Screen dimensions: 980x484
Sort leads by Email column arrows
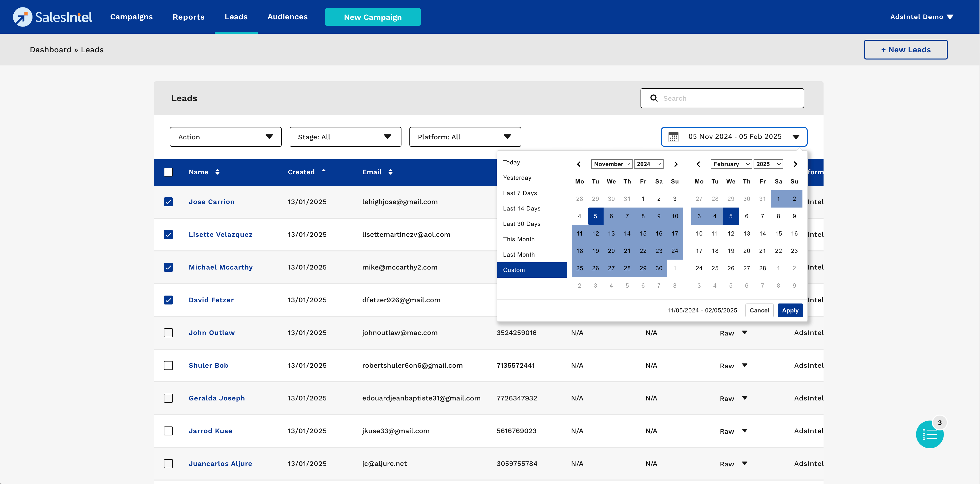click(390, 172)
